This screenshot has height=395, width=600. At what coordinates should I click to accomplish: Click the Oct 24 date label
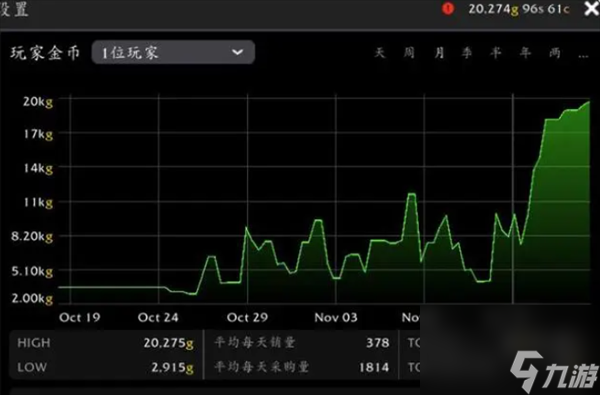[158, 317]
